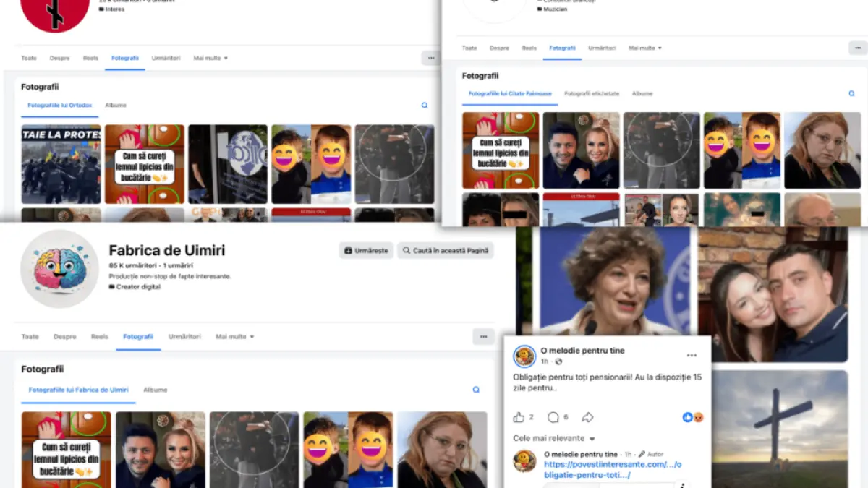868x488 pixels.
Task: Open the emoji-faced kids photo on Fabrica de Uimiri
Action: (348, 450)
